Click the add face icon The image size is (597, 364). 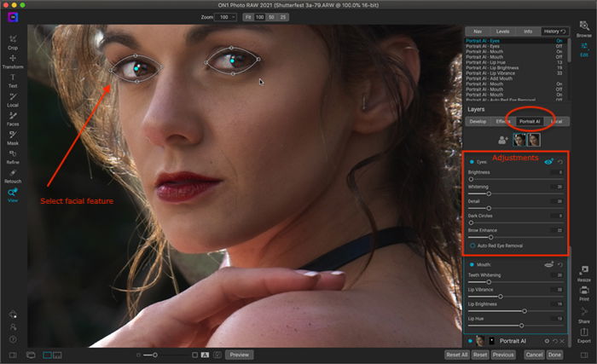[503, 140]
